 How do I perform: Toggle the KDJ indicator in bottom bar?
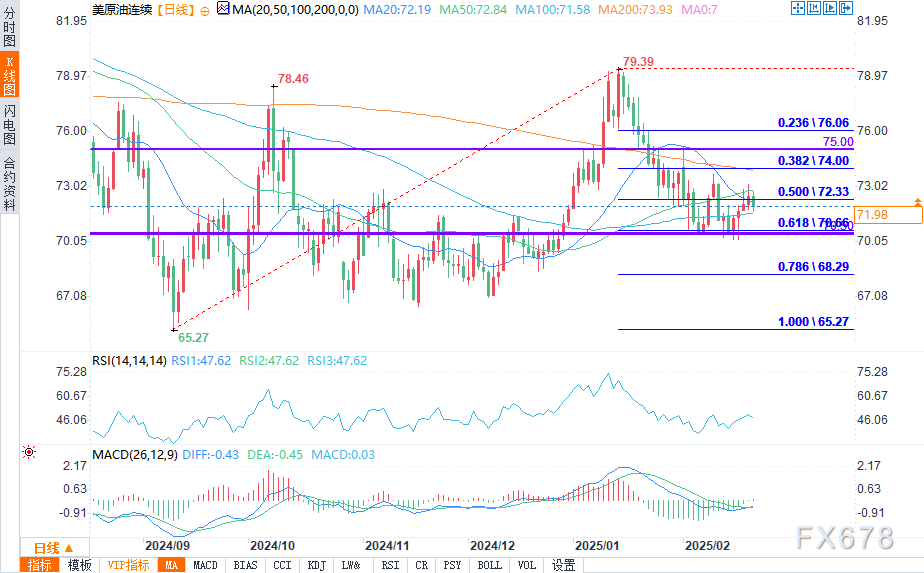(316, 565)
